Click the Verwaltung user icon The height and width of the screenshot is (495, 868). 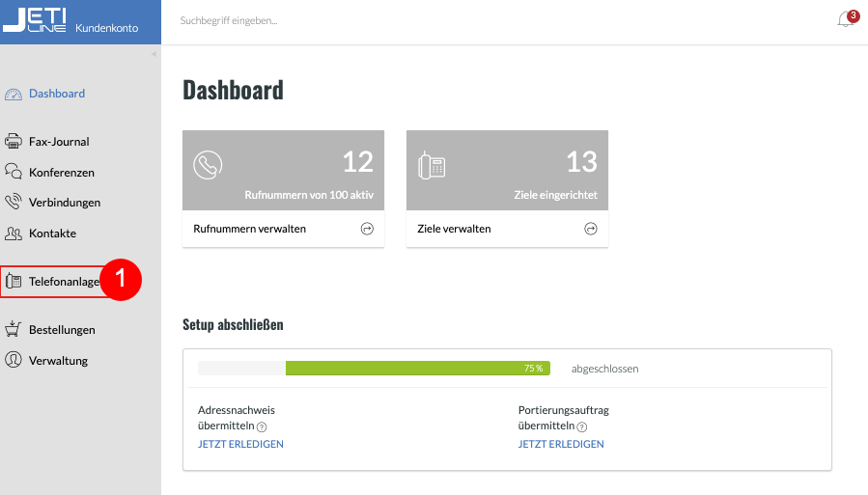(14, 360)
